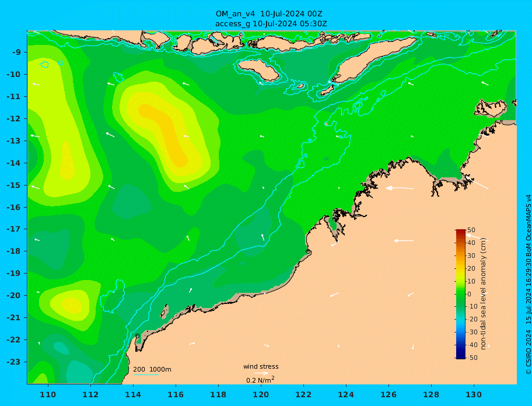The width and height of the screenshot is (532, 406).
Task: Click the "200 1000m" depth contour legend text
Action: coord(152,369)
